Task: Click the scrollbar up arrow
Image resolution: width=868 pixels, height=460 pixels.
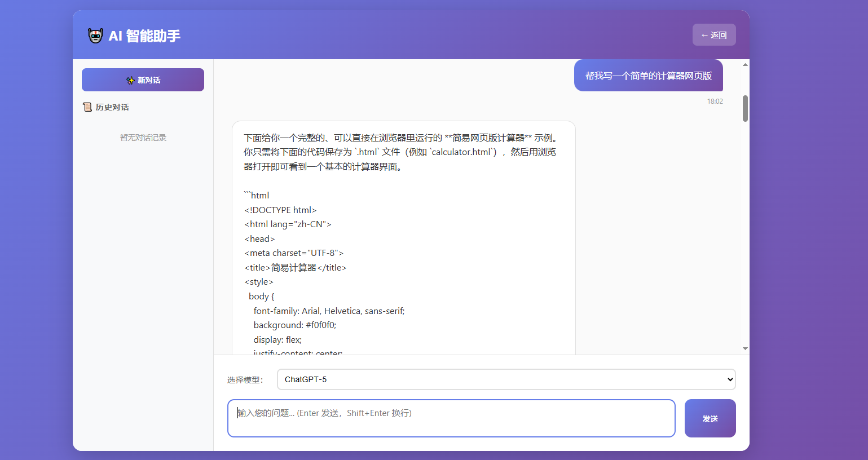Action: pyautogui.click(x=745, y=64)
